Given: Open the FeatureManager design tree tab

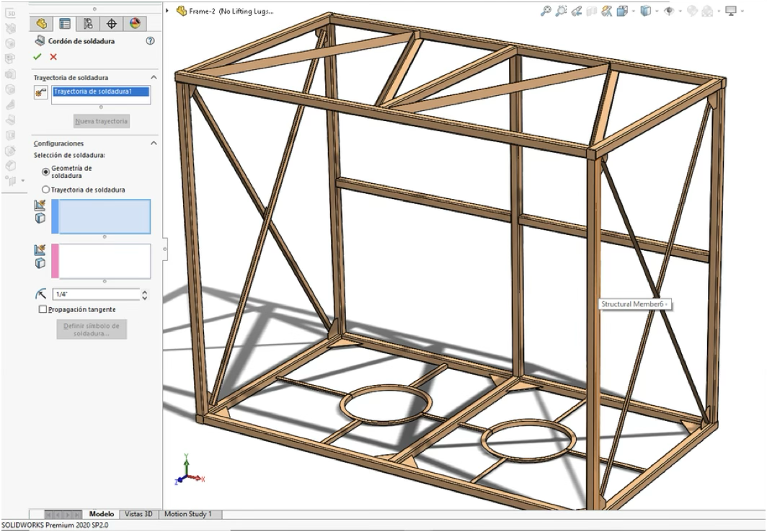Looking at the screenshot, I should [x=42, y=24].
